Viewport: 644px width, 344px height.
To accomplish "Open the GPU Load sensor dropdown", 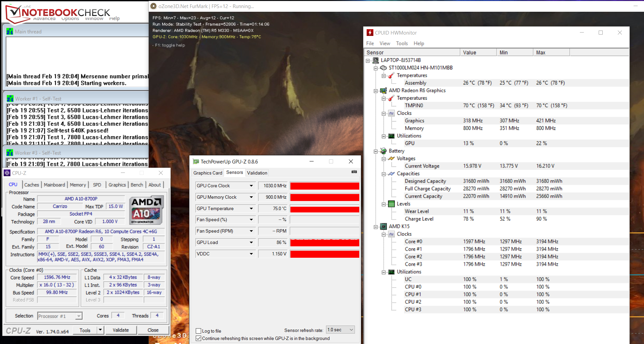I will click(x=251, y=242).
